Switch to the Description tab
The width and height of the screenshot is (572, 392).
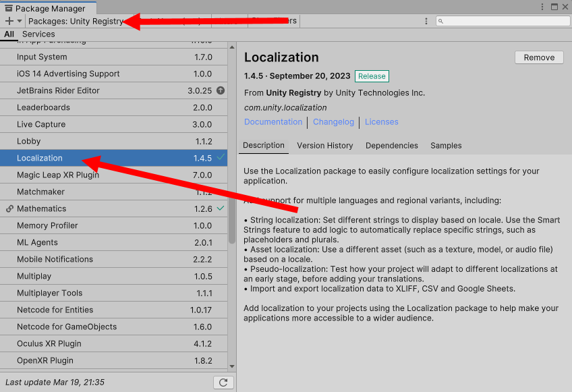click(x=264, y=146)
